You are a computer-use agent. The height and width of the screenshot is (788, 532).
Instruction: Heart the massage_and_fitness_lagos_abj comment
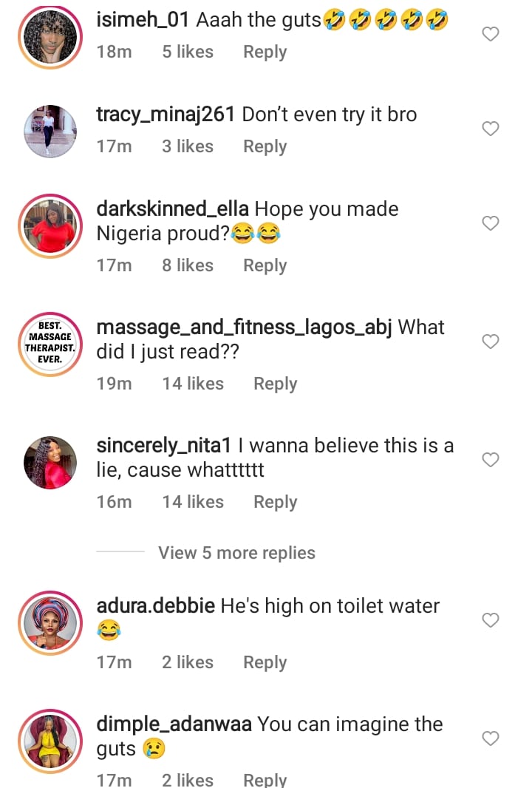491,342
